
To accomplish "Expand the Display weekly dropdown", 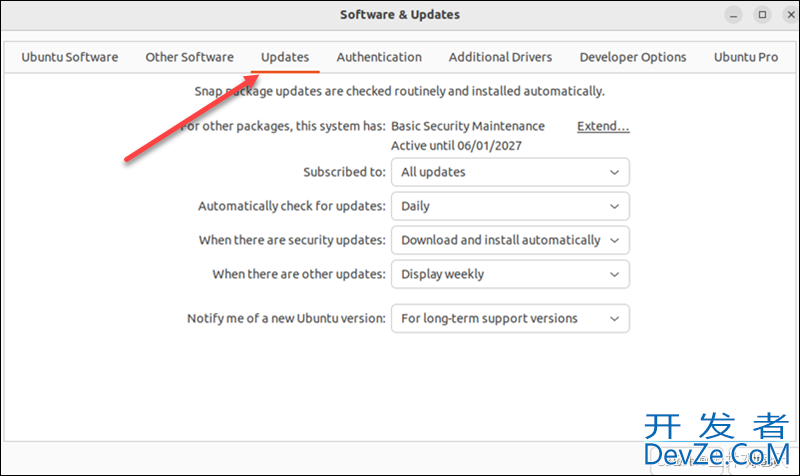I will pos(510,274).
